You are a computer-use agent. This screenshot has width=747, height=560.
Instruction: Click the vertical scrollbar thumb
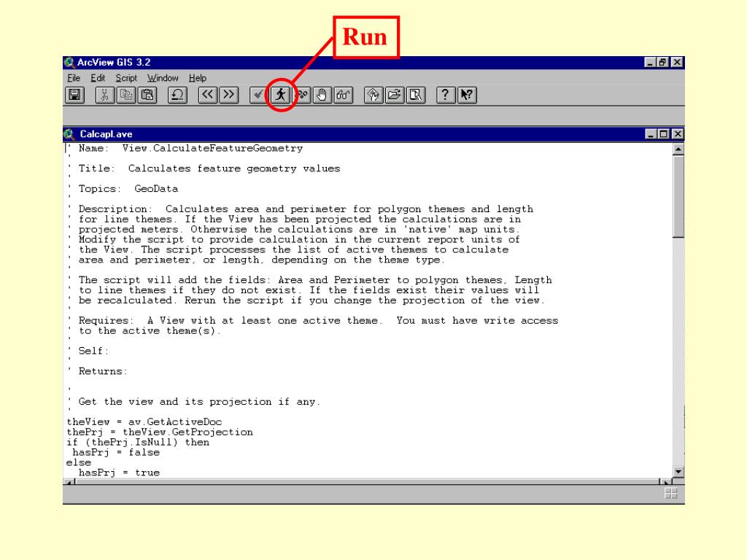[x=678, y=196]
